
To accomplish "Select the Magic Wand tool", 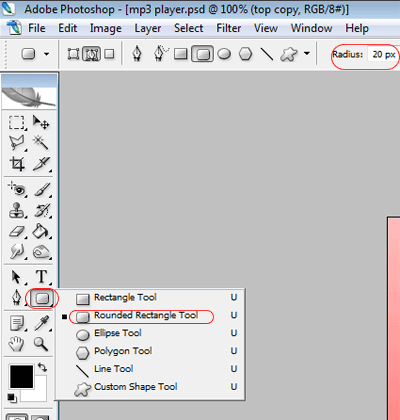I will tap(41, 143).
